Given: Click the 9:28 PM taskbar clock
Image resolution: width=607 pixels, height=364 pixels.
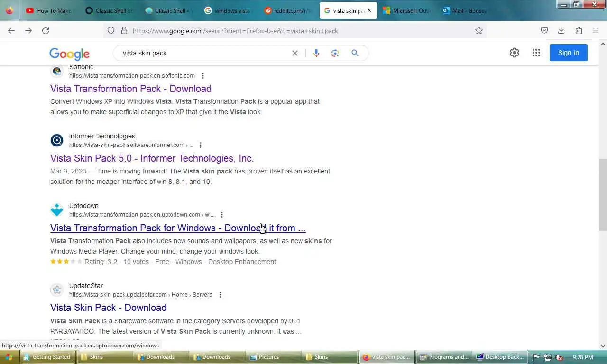Looking at the screenshot, I should coord(583,357).
